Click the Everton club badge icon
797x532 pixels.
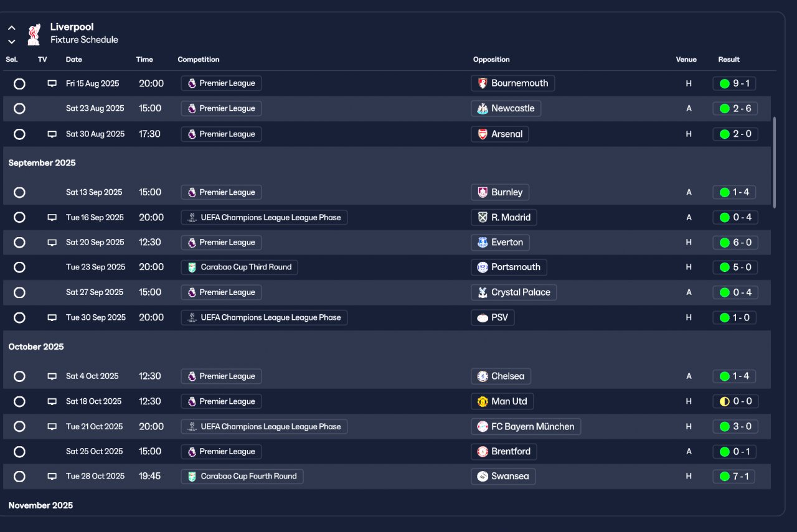pyautogui.click(x=483, y=243)
